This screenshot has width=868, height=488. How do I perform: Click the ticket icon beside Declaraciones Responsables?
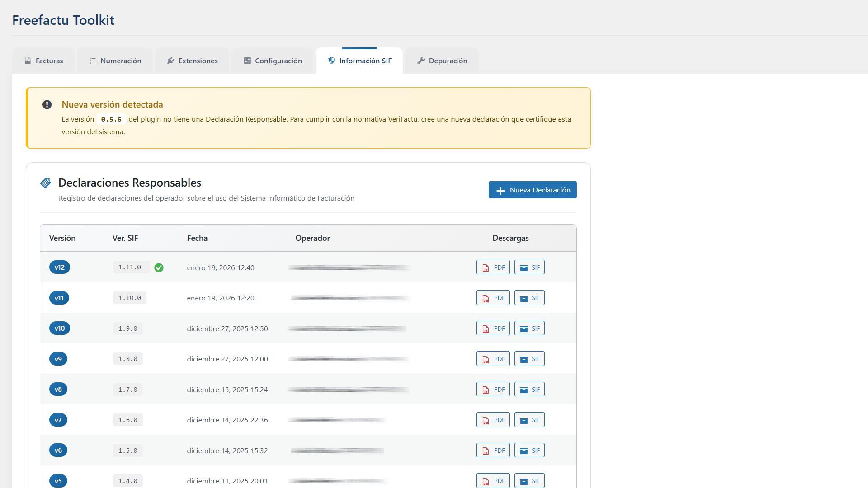tap(46, 183)
